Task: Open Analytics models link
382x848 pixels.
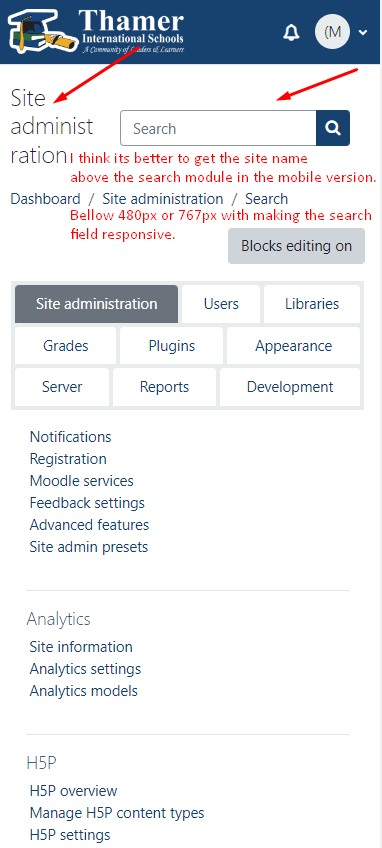Action: 84,691
